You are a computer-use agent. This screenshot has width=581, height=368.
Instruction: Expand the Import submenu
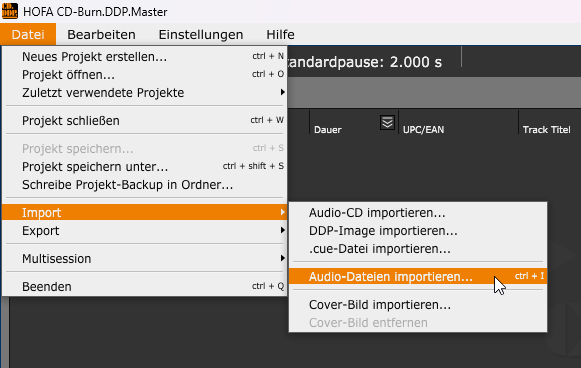(x=145, y=212)
